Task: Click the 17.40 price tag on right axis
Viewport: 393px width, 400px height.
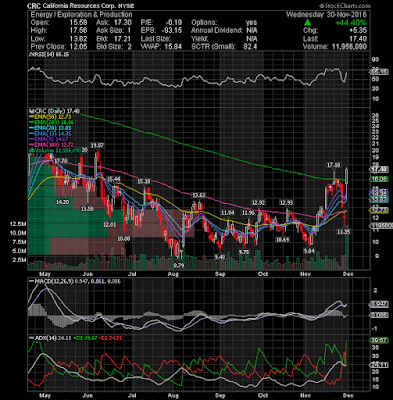Action: pyautogui.click(x=379, y=169)
